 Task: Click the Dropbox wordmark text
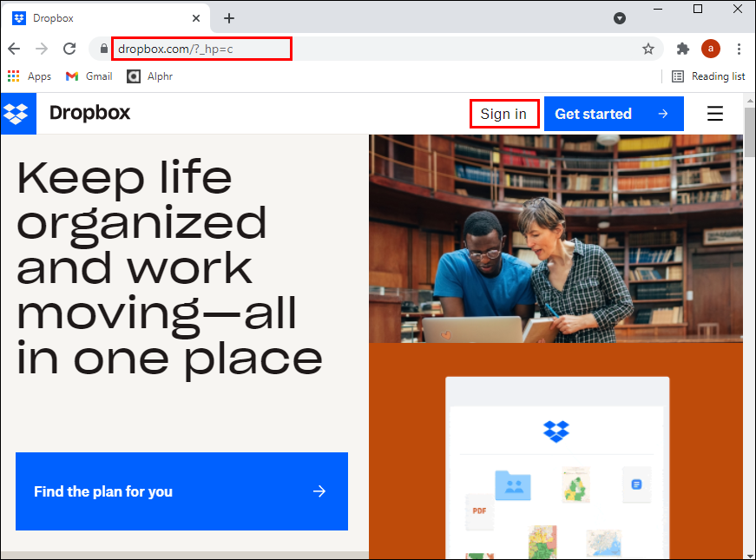coord(89,113)
